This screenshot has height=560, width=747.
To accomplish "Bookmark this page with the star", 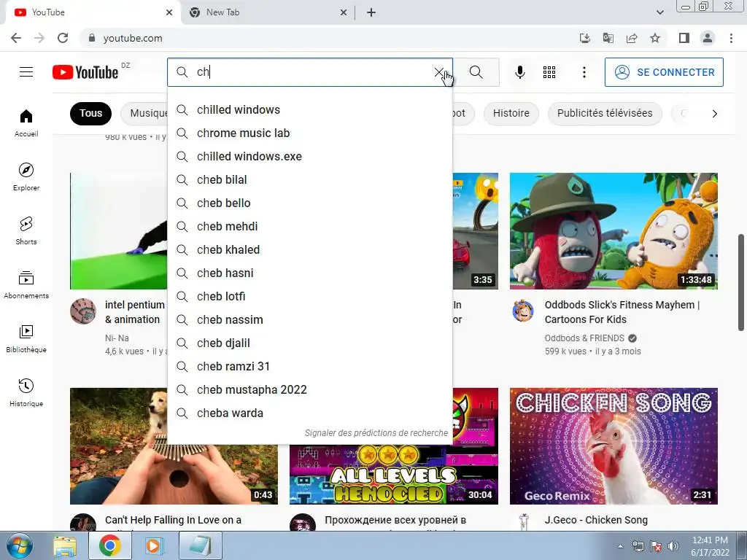I will coord(655,38).
